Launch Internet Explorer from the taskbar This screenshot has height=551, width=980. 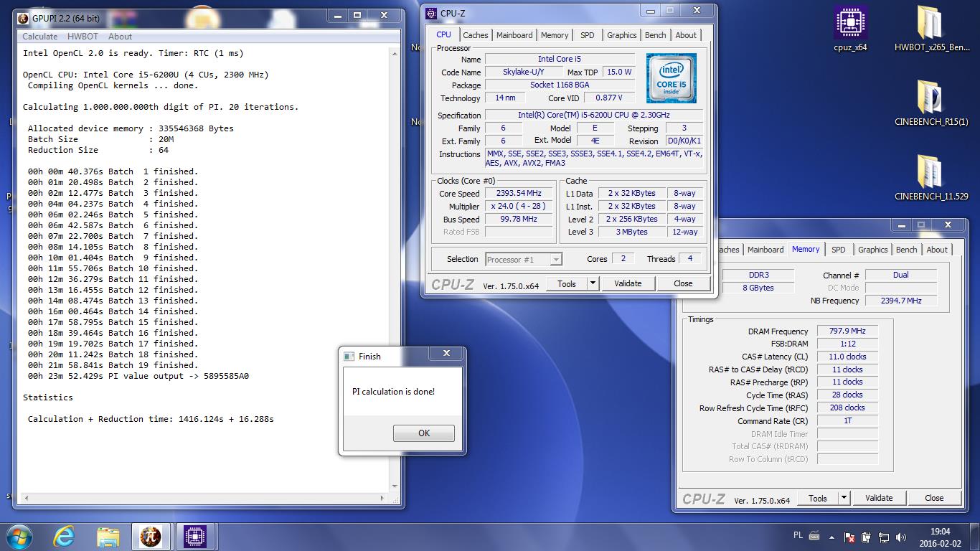(64, 536)
